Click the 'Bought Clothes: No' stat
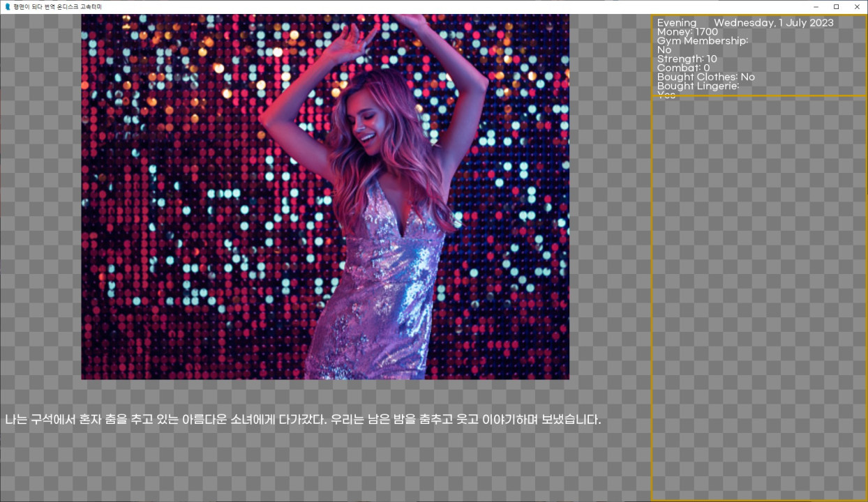This screenshot has height=502, width=868. tap(706, 77)
